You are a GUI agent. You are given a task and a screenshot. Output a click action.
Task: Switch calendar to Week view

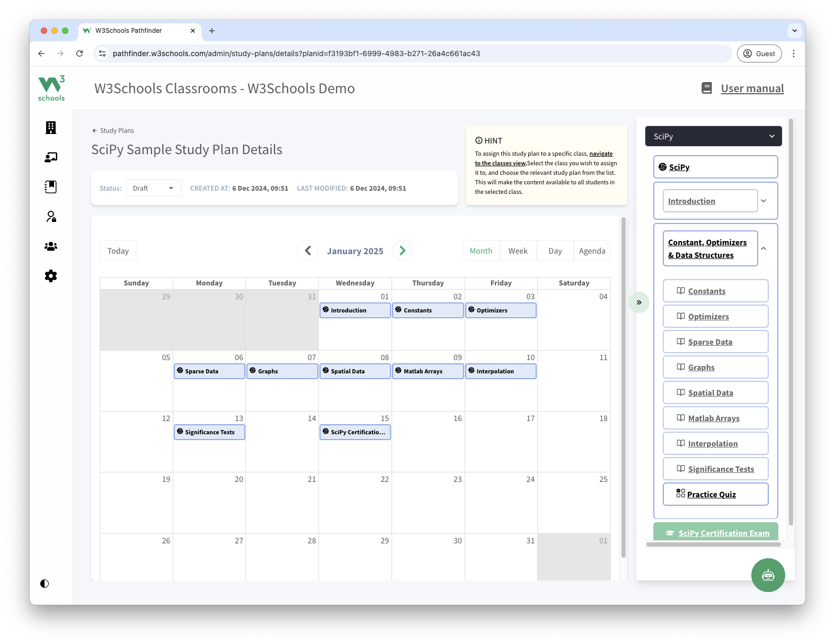click(518, 251)
